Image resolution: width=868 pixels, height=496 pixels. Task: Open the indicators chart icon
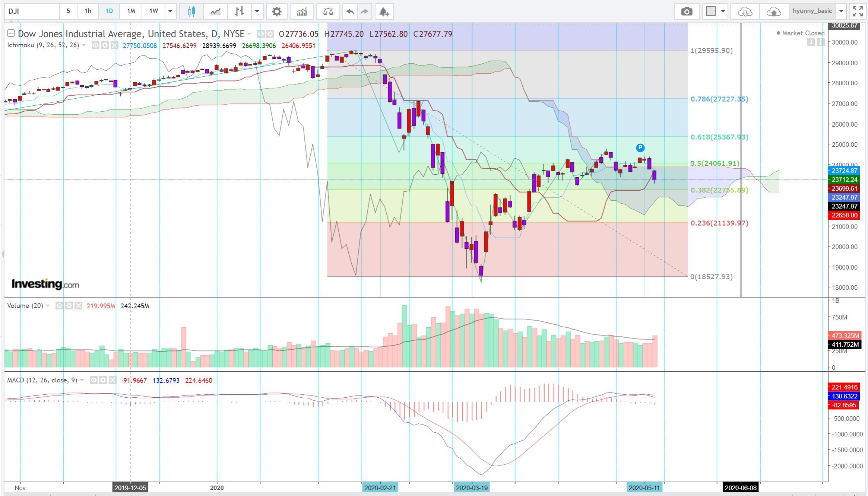tap(302, 11)
